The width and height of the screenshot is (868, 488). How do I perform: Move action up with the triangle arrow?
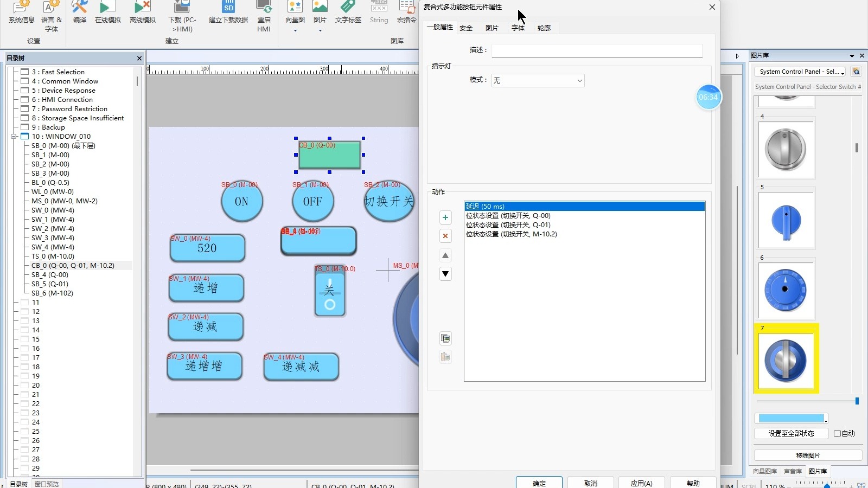445,255
